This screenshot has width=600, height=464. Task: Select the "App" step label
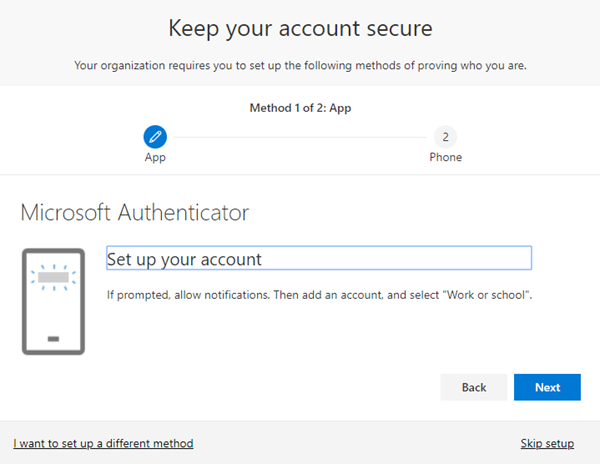(x=155, y=157)
